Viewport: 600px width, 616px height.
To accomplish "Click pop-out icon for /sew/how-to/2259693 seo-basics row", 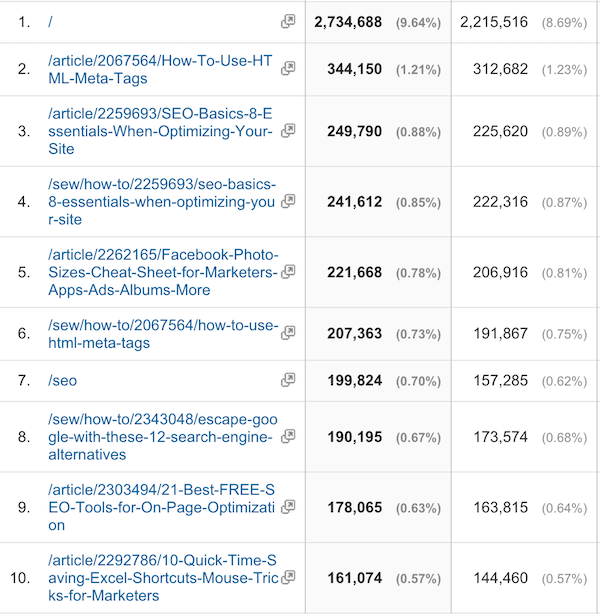I will pos(288,201).
